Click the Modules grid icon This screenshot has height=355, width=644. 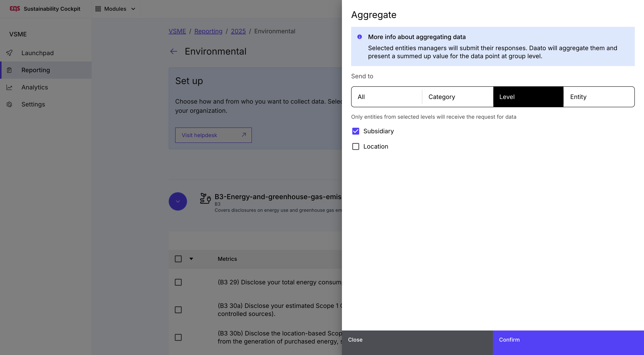click(98, 9)
